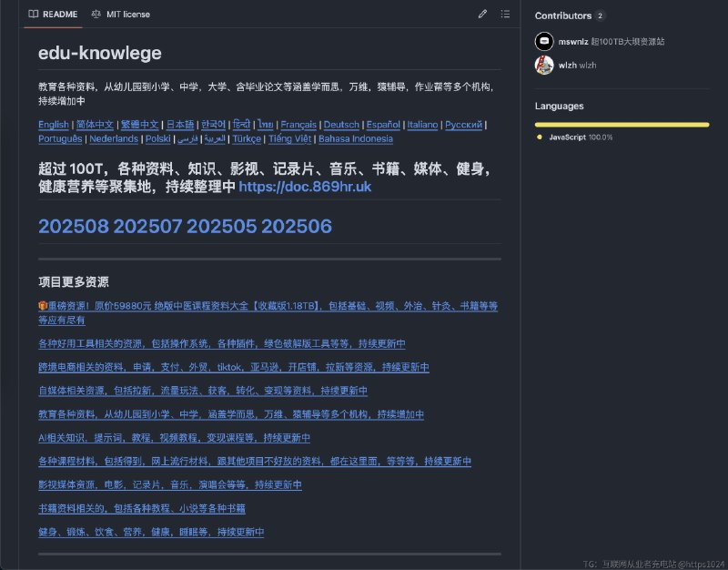Open the README outline headings dropdown
The height and width of the screenshot is (570, 728).
point(507,14)
